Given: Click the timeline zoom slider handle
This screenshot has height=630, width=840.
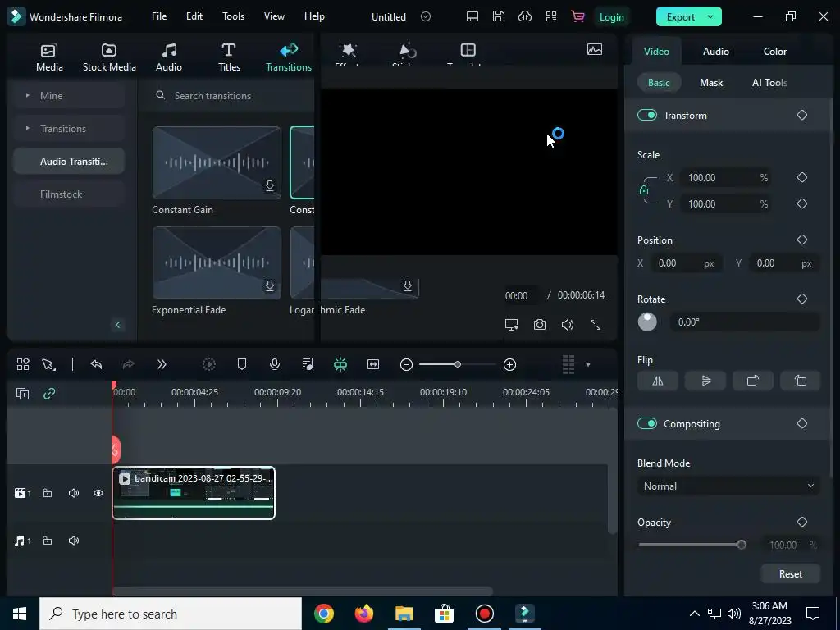Looking at the screenshot, I should (x=458, y=364).
